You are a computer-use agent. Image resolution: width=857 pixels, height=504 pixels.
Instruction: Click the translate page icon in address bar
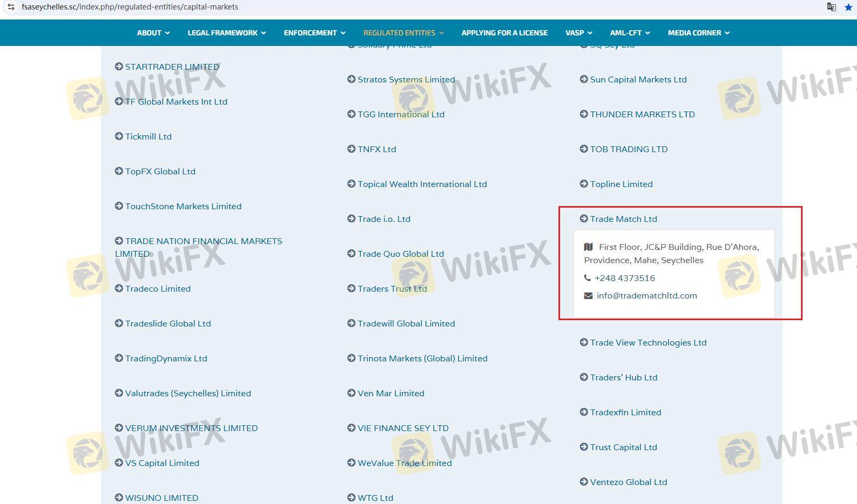(x=831, y=7)
